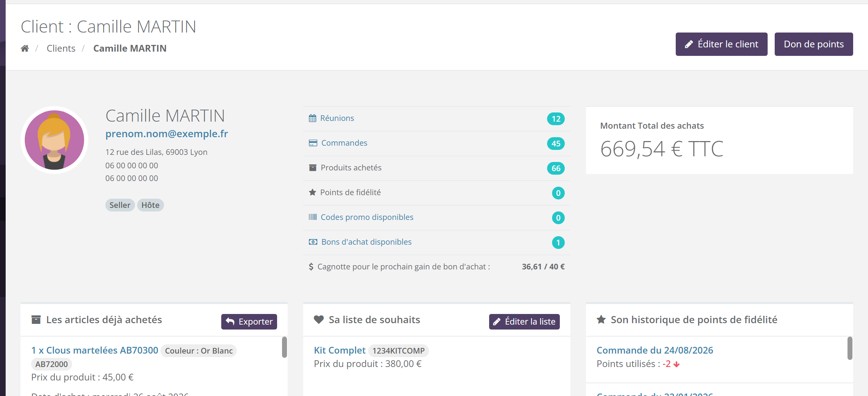This screenshot has height=396, width=868.
Task: Click the Exporter button
Action: click(x=249, y=321)
